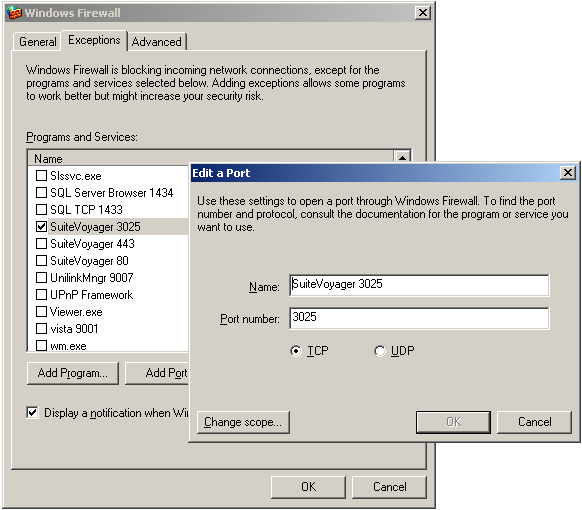The height and width of the screenshot is (510, 582).
Task: Enable SQL Server Browser 1434 exception
Action: point(41,192)
